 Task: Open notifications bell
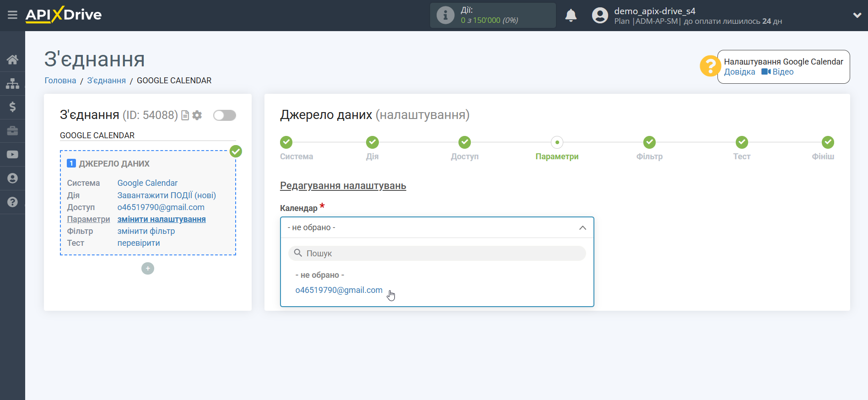(x=571, y=16)
